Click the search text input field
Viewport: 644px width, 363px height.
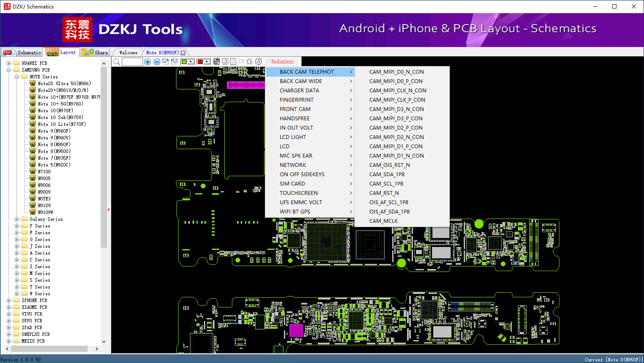coord(132,62)
